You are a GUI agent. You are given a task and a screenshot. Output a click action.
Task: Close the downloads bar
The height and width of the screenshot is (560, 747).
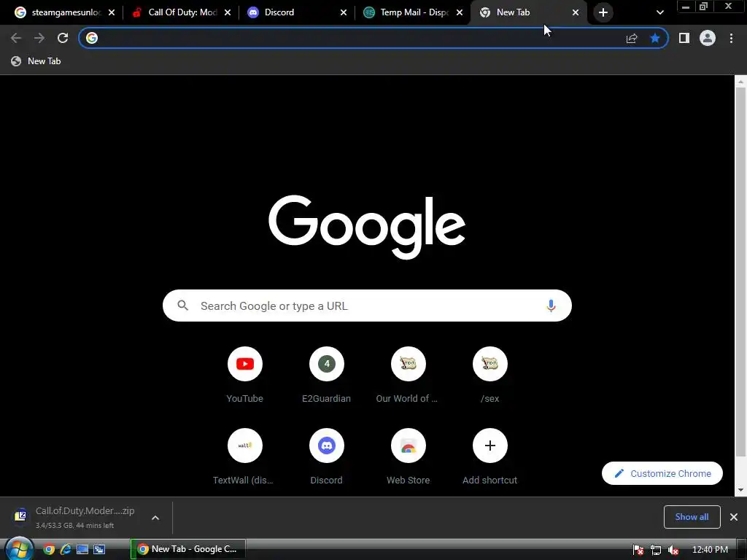tap(734, 517)
